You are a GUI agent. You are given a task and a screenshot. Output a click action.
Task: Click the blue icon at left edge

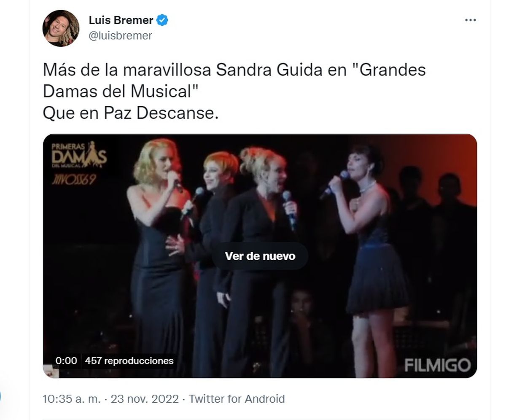click(0, 397)
